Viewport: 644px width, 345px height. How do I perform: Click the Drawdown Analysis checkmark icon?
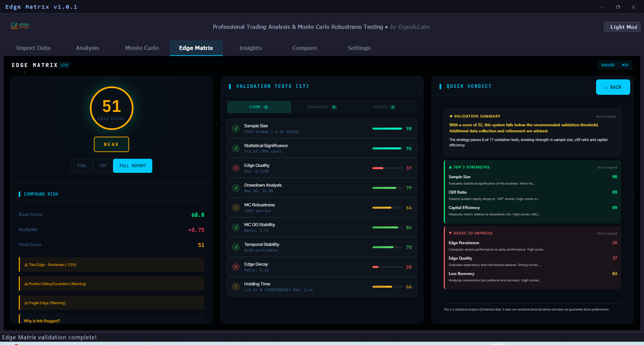click(x=236, y=188)
